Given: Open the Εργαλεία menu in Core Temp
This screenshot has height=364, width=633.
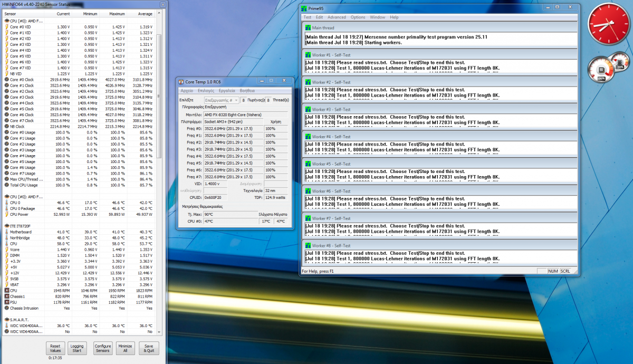Looking at the screenshot, I should pos(227,91).
